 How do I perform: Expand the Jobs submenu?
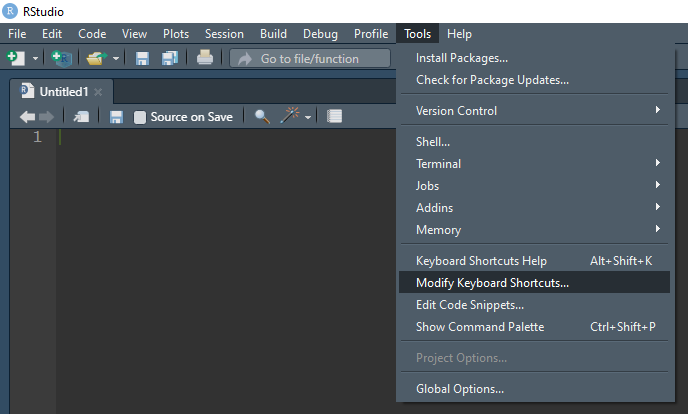[x=534, y=186]
